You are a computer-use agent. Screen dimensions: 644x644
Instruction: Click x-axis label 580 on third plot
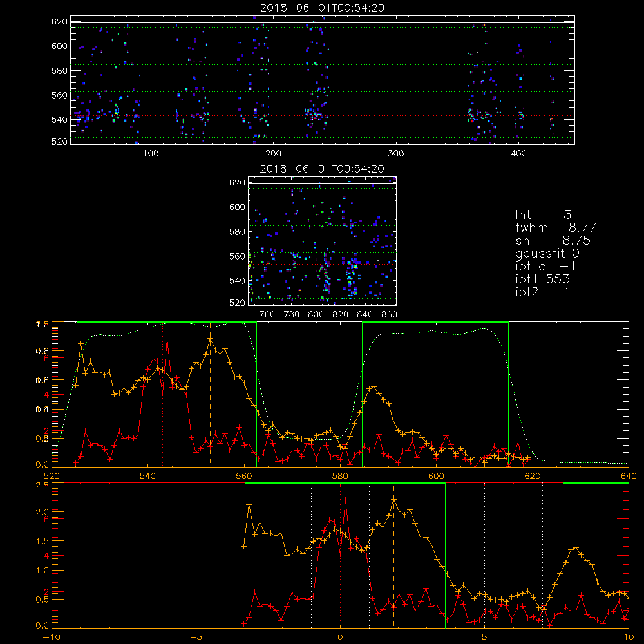click(x=340, y=476)
